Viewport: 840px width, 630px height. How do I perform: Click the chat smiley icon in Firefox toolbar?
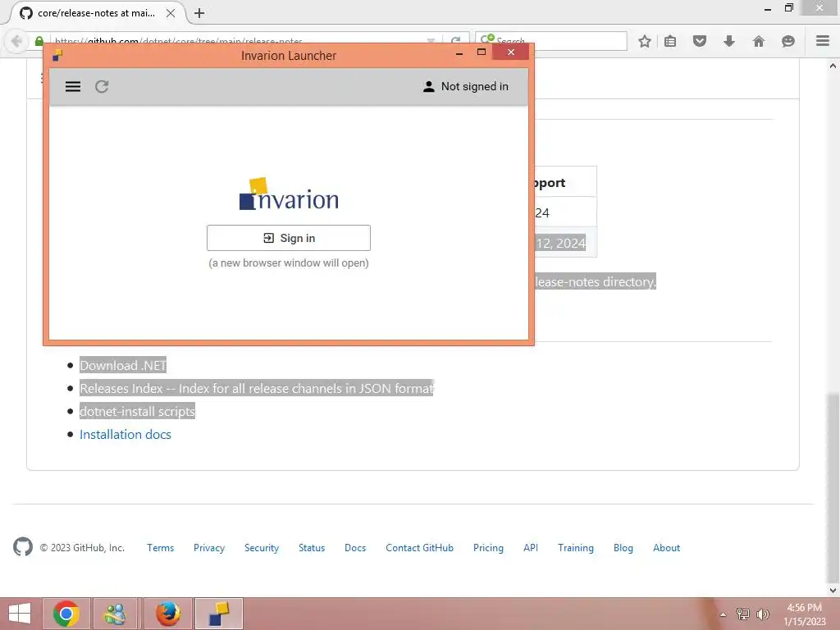tap(788, 41)
